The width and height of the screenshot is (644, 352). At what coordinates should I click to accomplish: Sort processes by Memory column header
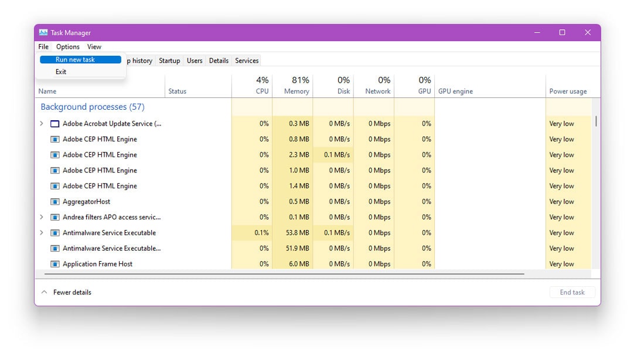point(292,86)
